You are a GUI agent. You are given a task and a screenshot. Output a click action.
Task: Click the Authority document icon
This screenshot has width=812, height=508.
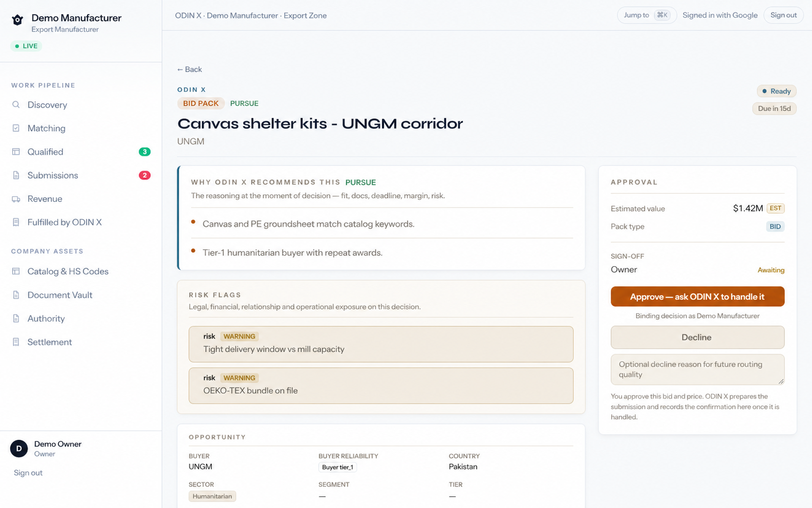point(16,319)
